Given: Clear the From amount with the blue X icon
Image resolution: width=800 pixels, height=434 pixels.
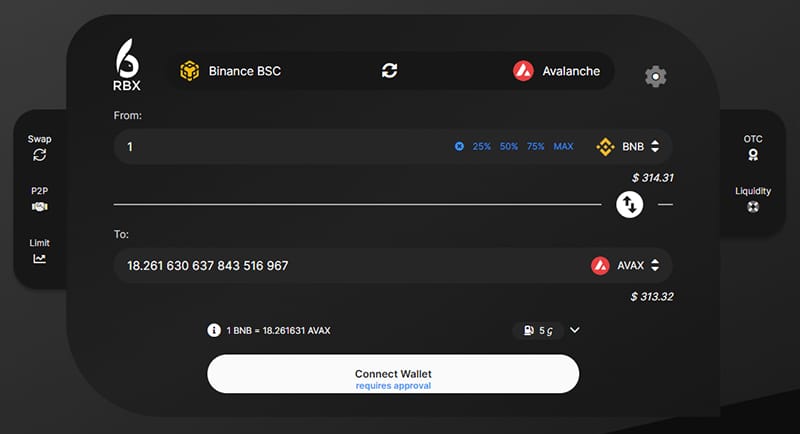Looking at the screenshot, I should pos(459,146).
